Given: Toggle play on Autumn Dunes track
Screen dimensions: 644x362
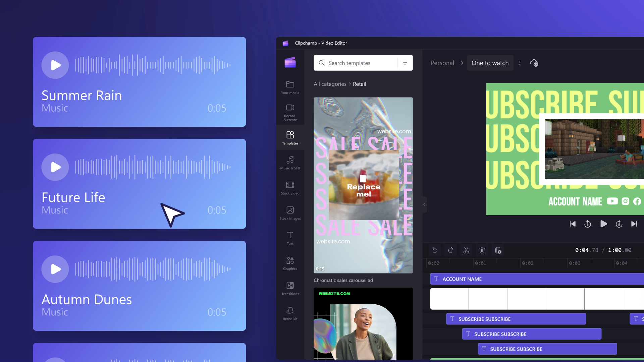Looking at the screenshot, I should [55, 269].
